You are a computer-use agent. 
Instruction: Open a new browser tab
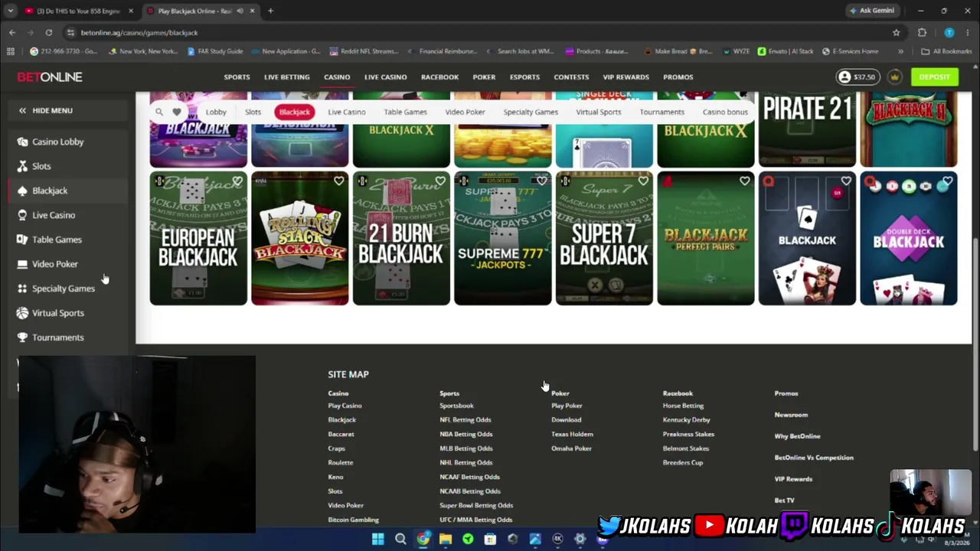click(x=270, y=11)
